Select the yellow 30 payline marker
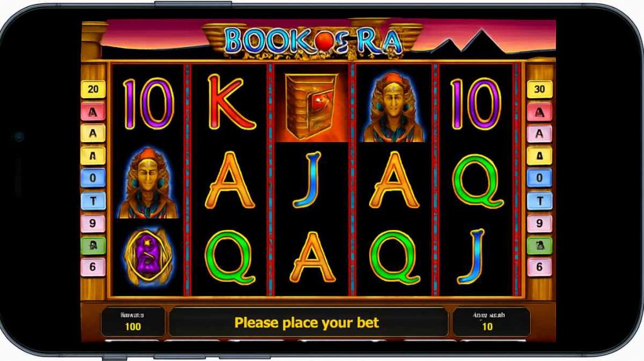 [539, 89]
